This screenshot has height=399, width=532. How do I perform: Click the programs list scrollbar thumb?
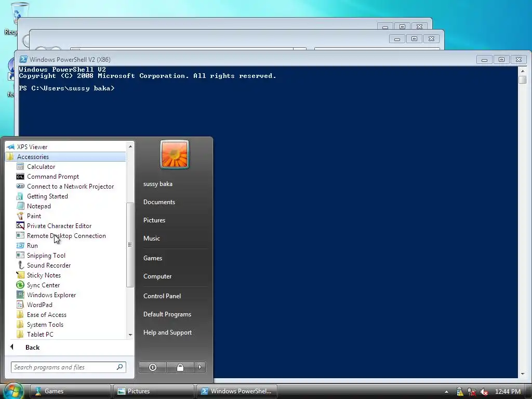129,245
